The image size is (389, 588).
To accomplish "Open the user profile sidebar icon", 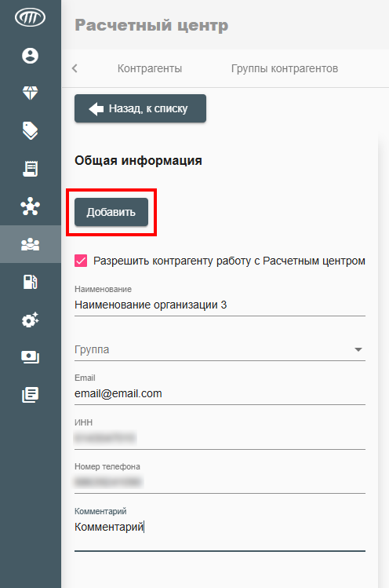I will (30, 56).
